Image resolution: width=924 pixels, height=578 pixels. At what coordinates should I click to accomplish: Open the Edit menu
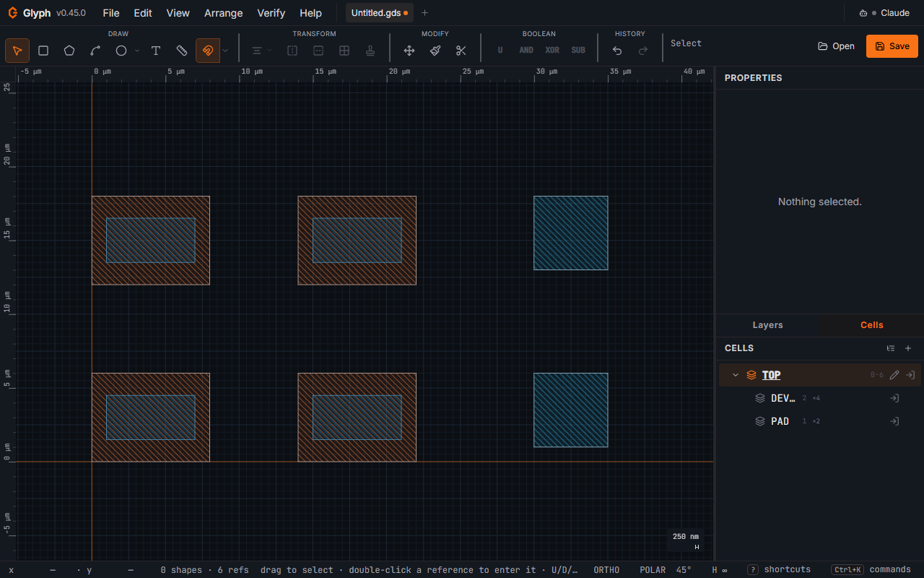pos(143,13)
